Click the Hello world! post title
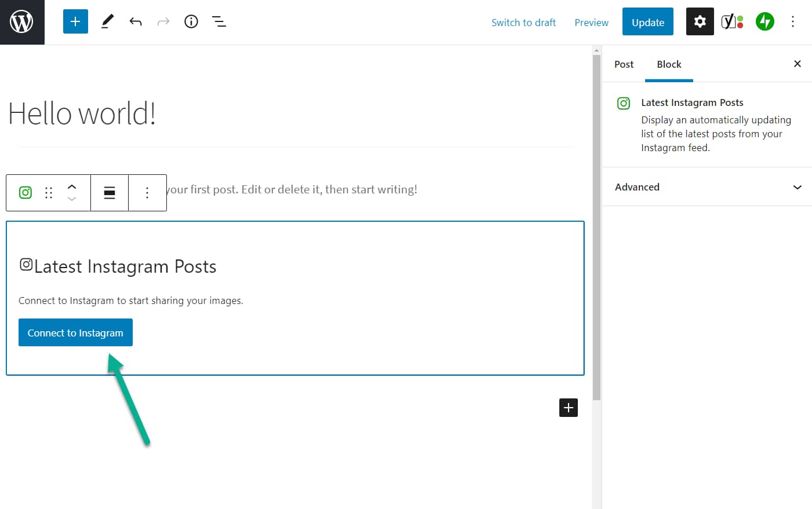This screenshot has width=812, height=509. 82,113
